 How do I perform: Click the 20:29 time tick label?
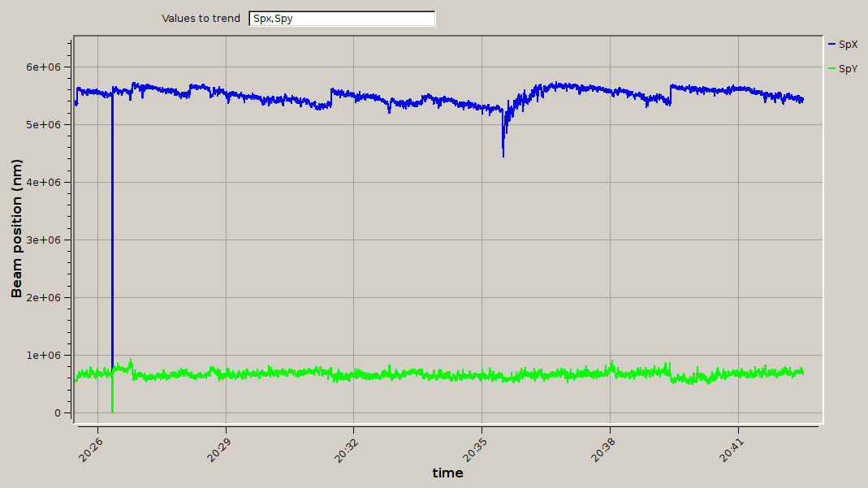click(218, 446)
